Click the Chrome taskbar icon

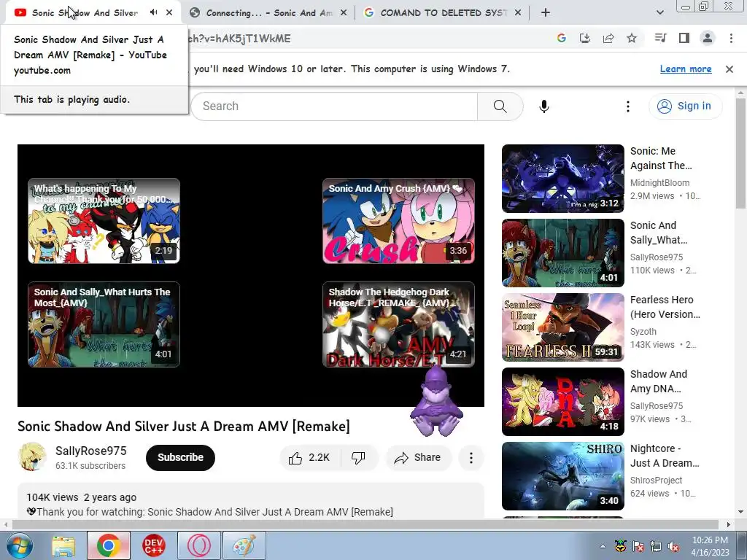pos(108,545)
